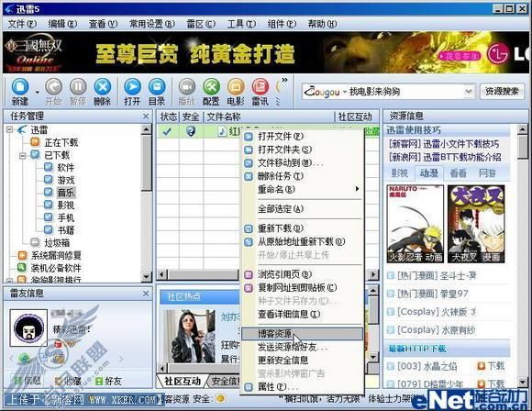Close the 任务管理 panel
The height and width of the screenshot is (411, 532).
146,117
